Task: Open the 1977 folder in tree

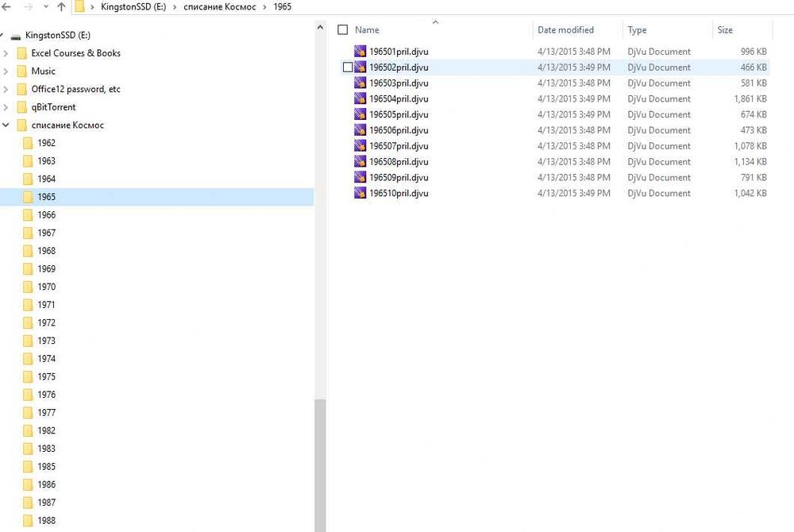Action: 46,413
